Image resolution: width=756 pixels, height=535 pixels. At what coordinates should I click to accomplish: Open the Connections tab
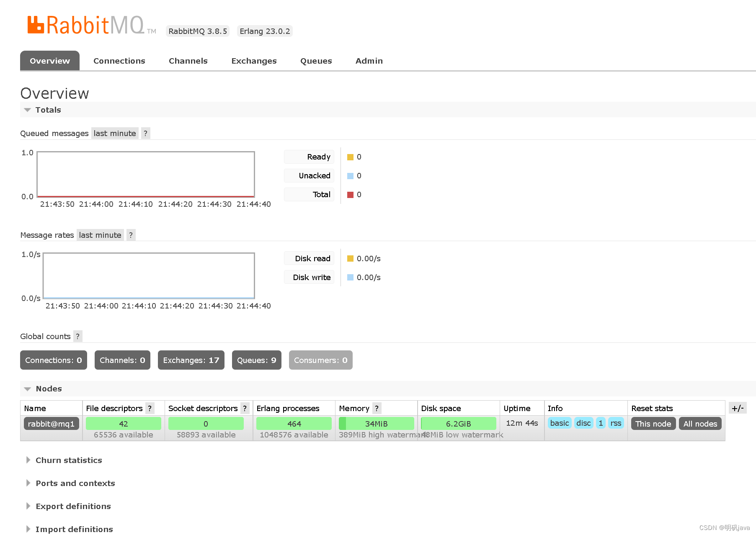[119, 61]
